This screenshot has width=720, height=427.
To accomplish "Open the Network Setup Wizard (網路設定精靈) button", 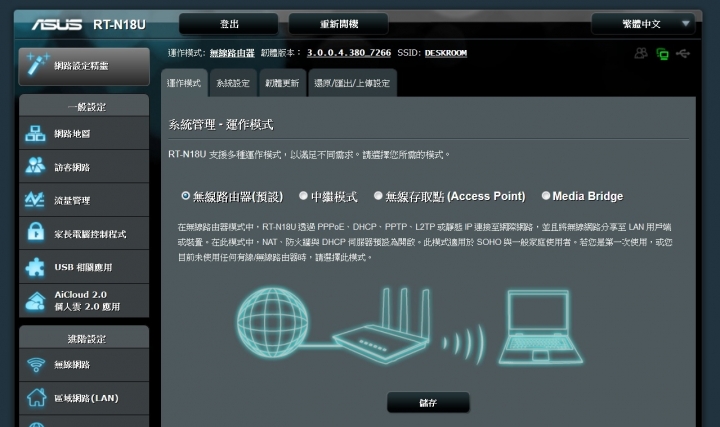I will click(84, 66).
